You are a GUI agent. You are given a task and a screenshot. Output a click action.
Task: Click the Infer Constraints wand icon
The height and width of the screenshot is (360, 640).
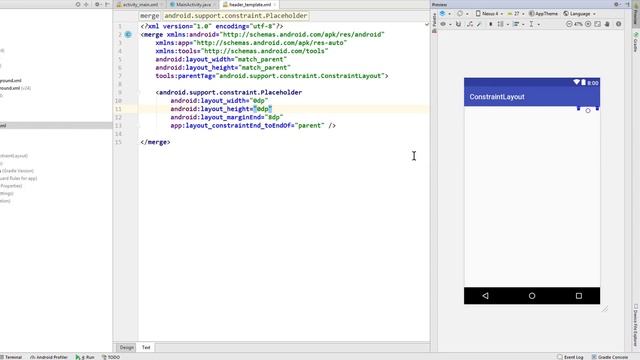[x=479, y=24]
